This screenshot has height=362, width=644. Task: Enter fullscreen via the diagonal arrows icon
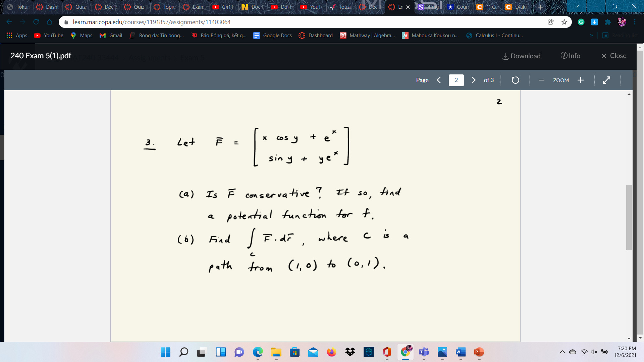point(607,80)
